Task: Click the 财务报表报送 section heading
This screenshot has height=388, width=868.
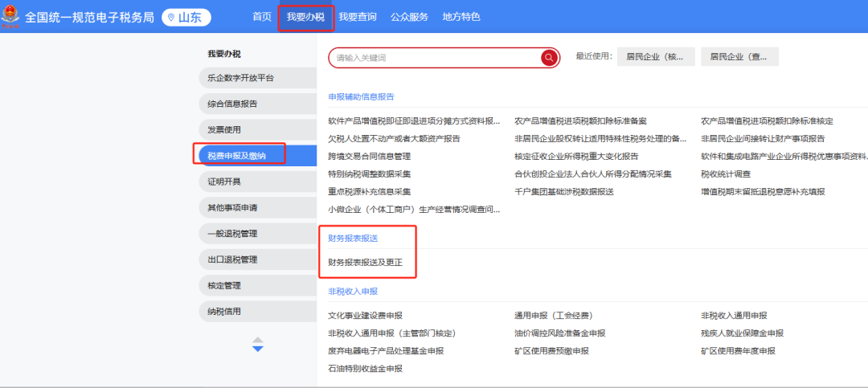Action: pyautogui.click(x=353, y=239)
